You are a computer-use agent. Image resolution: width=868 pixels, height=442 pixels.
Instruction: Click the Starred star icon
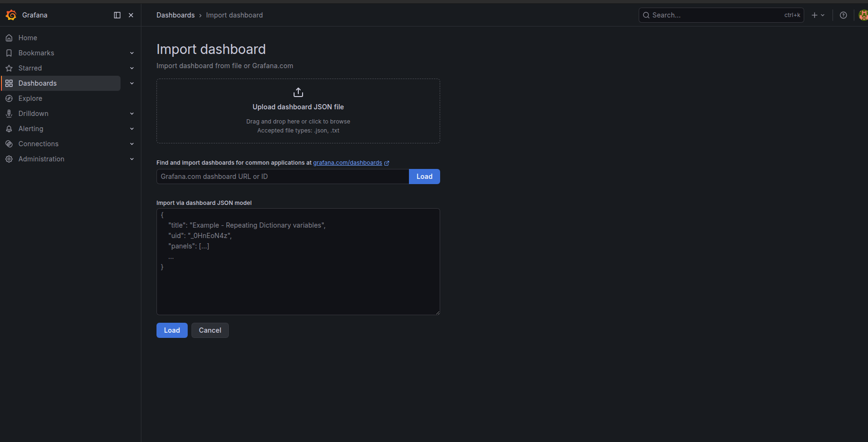[x=9, y=68]
